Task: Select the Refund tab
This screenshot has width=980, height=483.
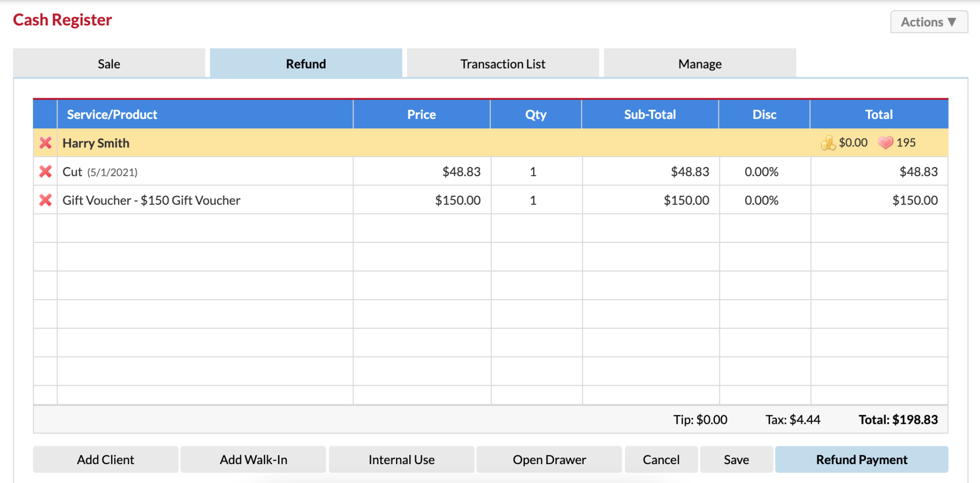Action: click(305, 63)
